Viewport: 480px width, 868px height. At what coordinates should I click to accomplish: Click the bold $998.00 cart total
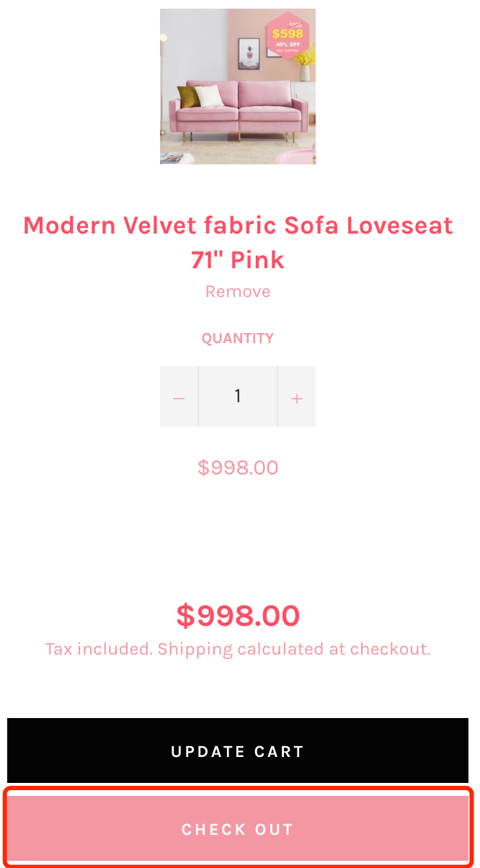pyautogui.click(x=238, y=616)
